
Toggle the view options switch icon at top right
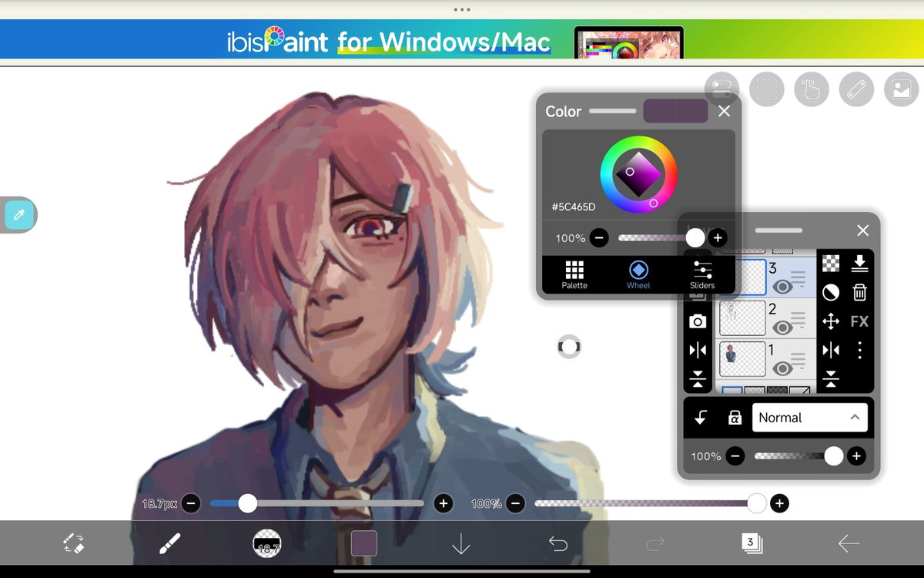721,89
